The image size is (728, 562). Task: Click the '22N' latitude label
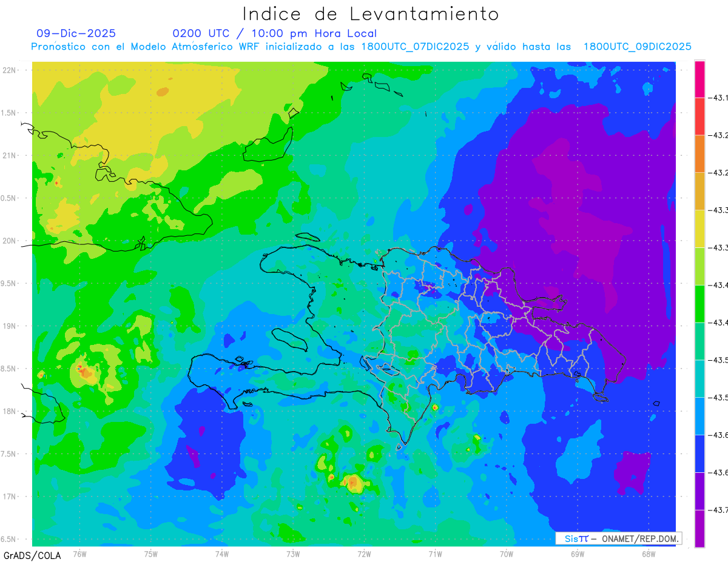(x=10, y=70)
